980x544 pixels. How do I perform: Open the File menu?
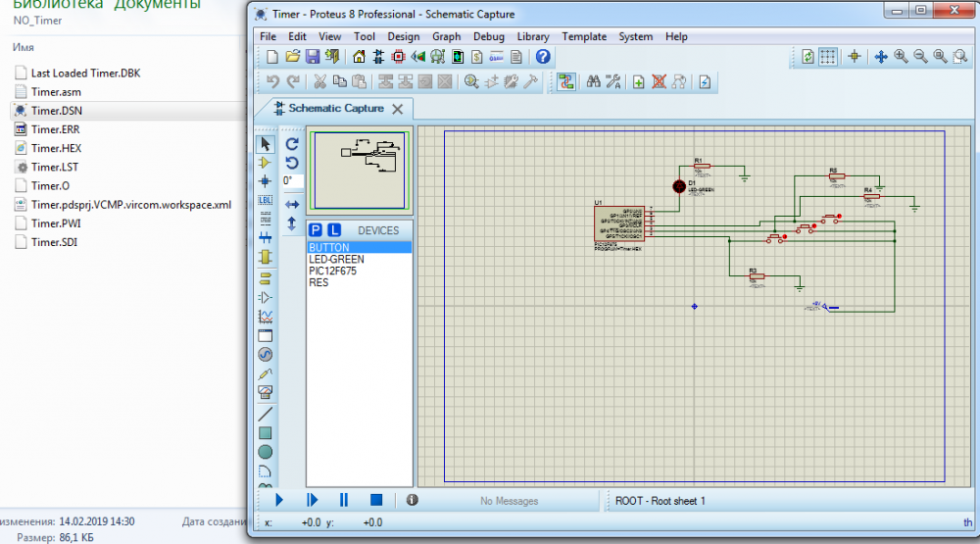click(x=269, y=37)
